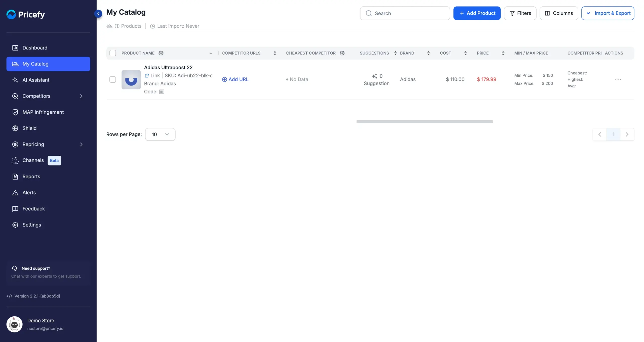This screenshot has width=644, height=342.
Task: Click the horizontal table scrollbar
Action: click(424, 121)
